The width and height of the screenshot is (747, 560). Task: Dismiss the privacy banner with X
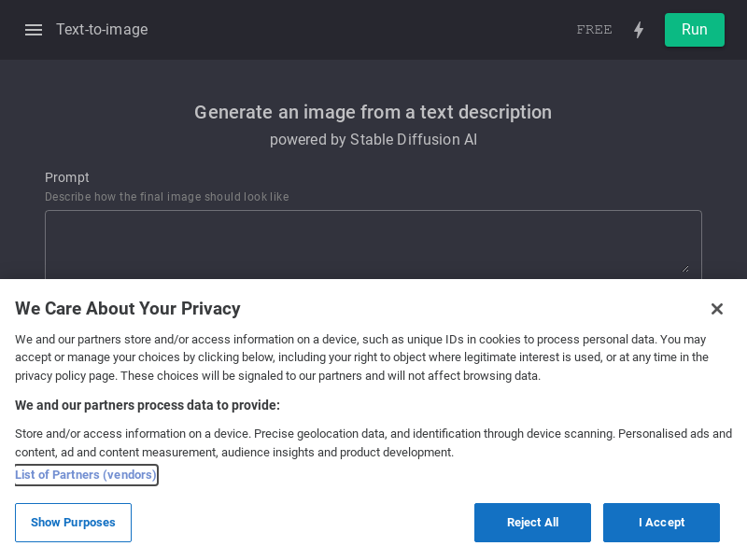coord(716,309)
